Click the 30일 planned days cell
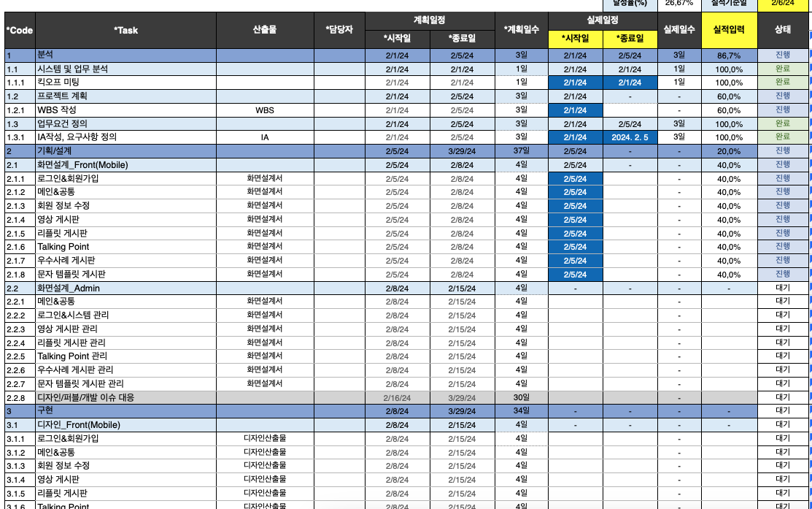 pos(521,398)
